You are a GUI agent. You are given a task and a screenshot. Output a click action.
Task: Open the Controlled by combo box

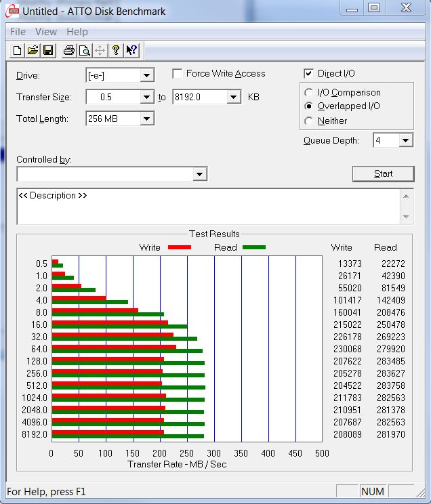(x=199, y=175)
